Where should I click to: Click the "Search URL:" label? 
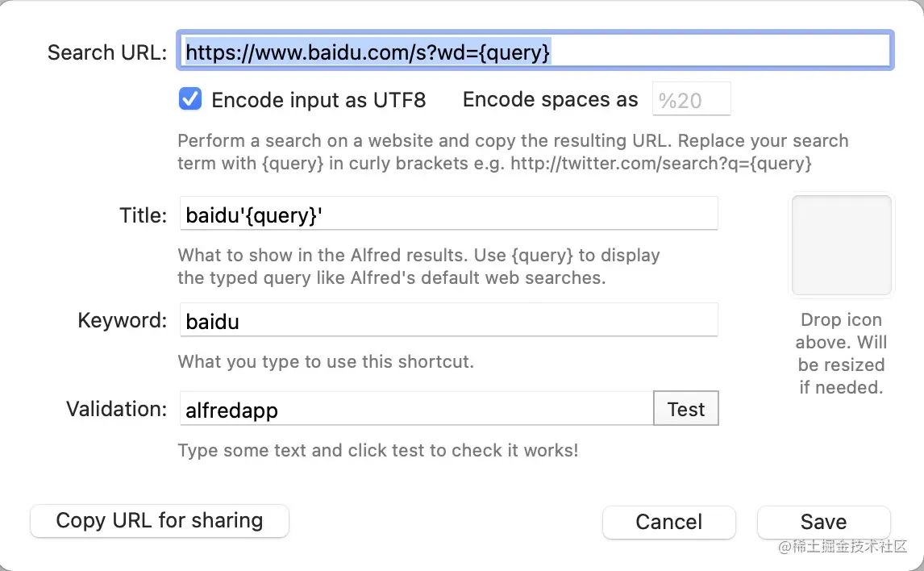point(107,53)
